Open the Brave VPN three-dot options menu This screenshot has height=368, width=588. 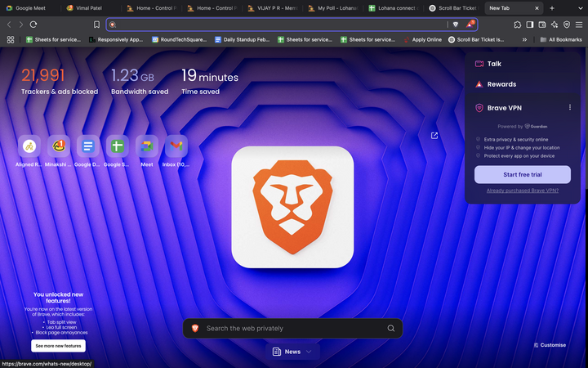(570, 107)
